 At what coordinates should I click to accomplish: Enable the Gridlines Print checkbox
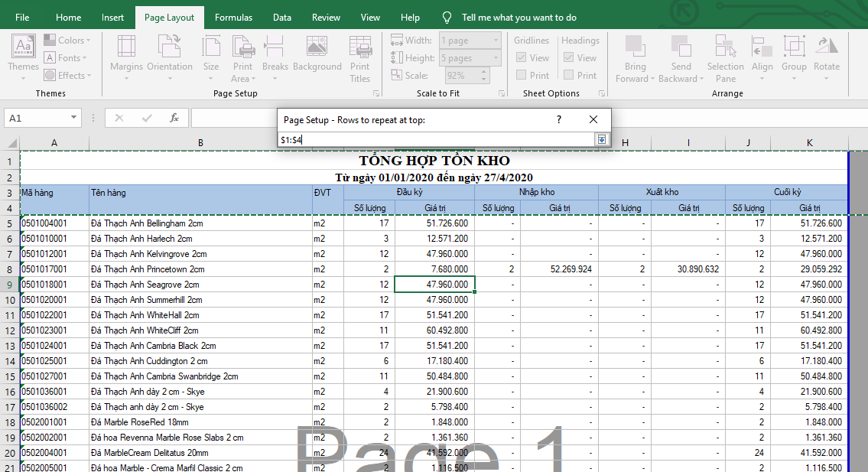[522, 75]
